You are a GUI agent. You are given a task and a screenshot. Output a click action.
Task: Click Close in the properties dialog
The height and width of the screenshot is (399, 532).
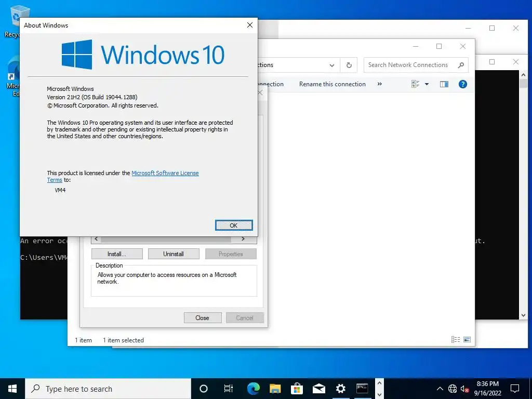click(x=203, y=317)
